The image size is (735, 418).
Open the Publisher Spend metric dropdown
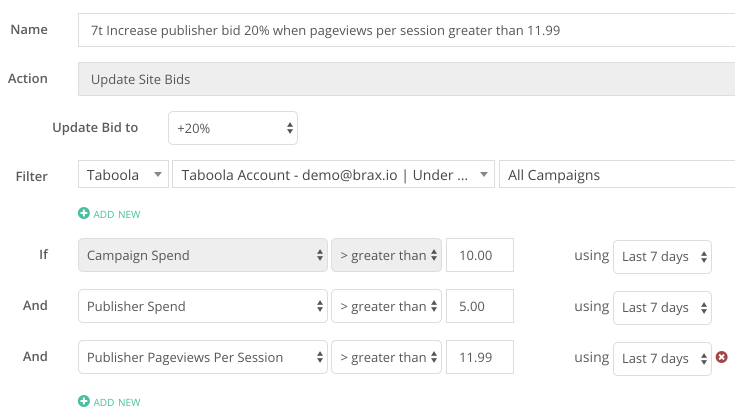pyautogui.click(x=202, y=306)
